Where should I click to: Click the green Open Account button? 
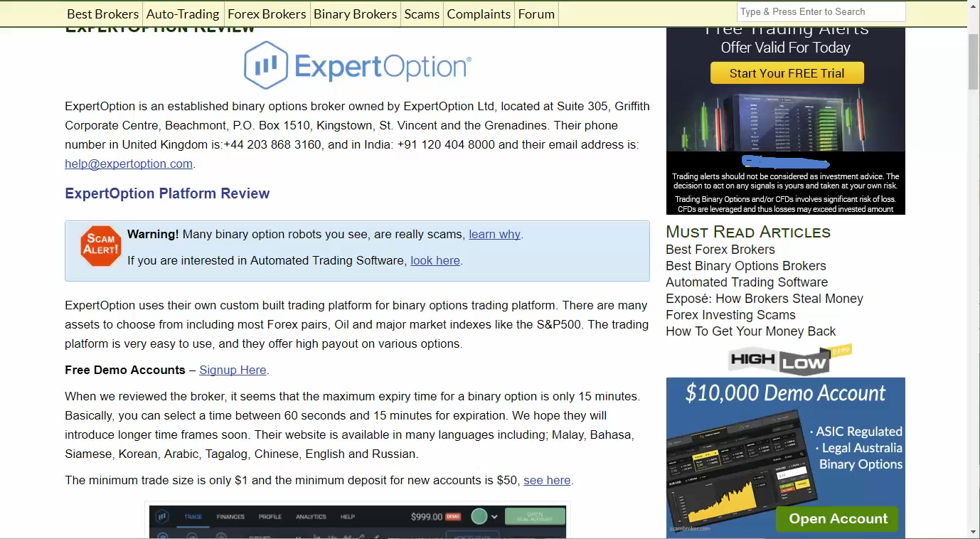point(838,518)
